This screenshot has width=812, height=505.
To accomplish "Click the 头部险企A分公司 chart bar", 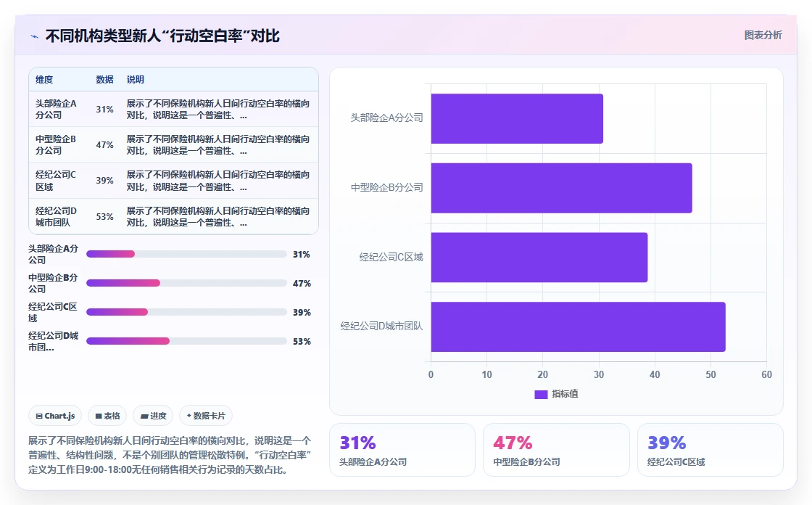I will click(517, 119).
